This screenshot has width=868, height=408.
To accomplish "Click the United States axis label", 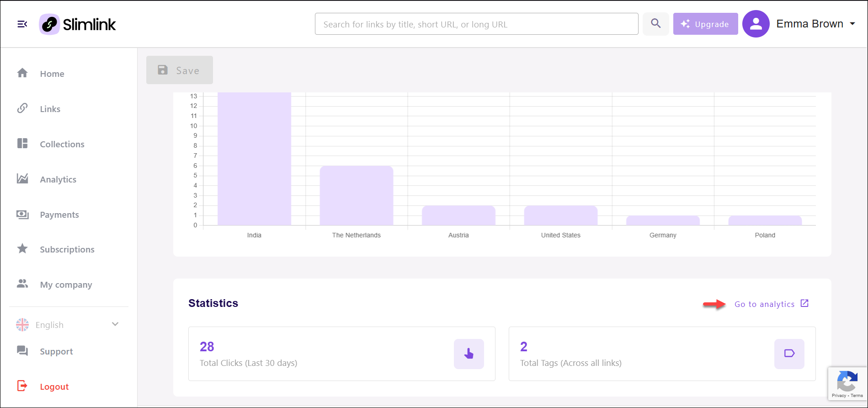I will 561,235.
